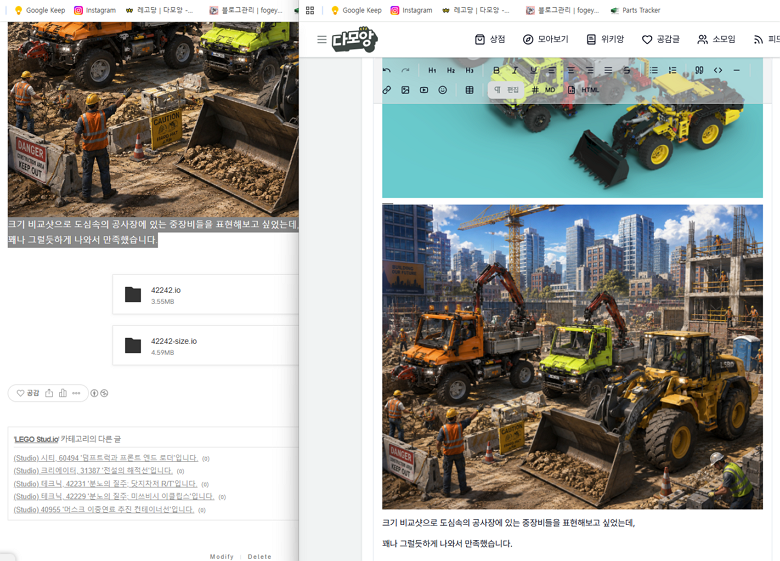
Task: Redo the edit in the editor toolbar
Action: coord(405,70)
